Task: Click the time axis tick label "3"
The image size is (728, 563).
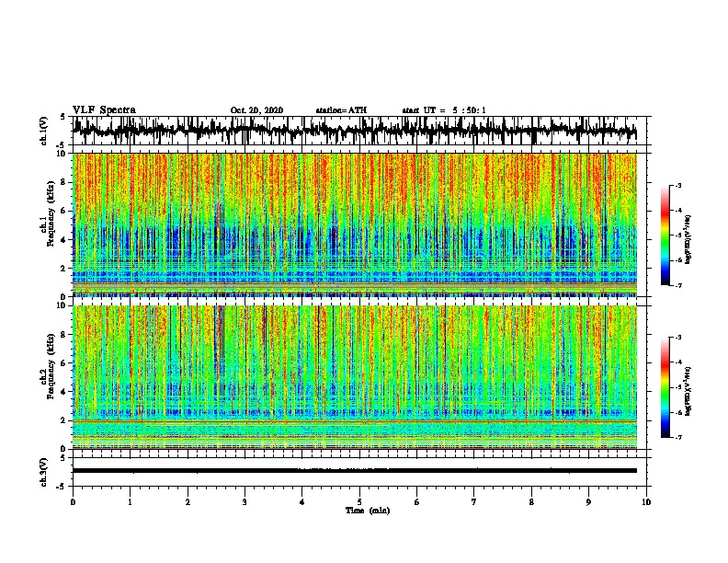Action: (245, 501)
